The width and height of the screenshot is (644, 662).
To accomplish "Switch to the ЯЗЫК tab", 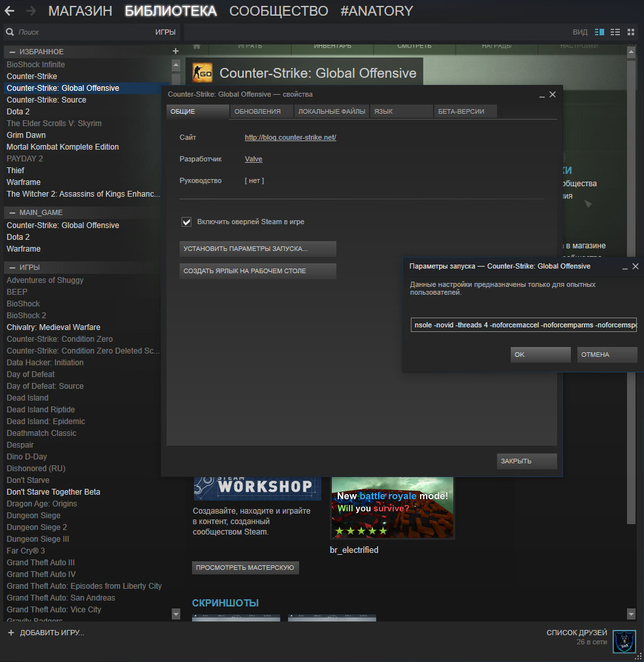I will (401, 112).
